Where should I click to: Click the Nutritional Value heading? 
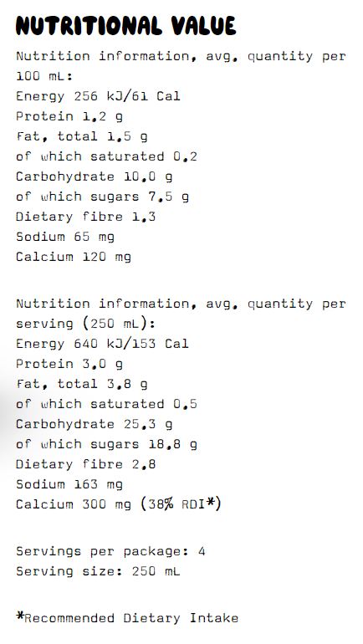pos(125,26)
